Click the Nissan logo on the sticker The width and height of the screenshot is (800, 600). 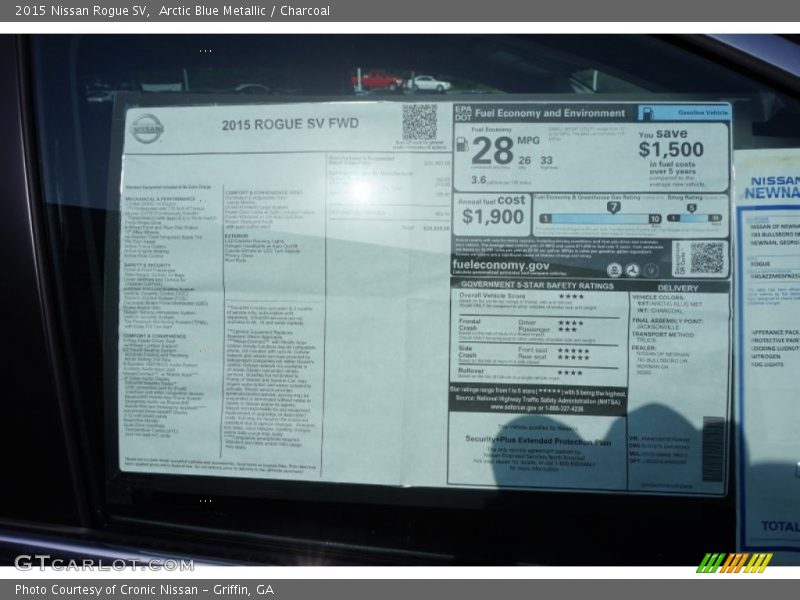(x=147, y=127)
